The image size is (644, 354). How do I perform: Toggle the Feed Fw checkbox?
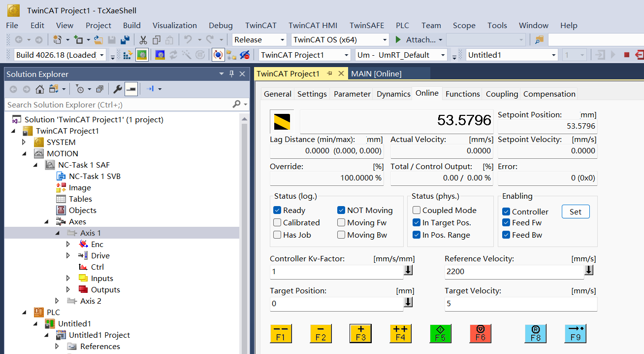(x=506, y=223)
